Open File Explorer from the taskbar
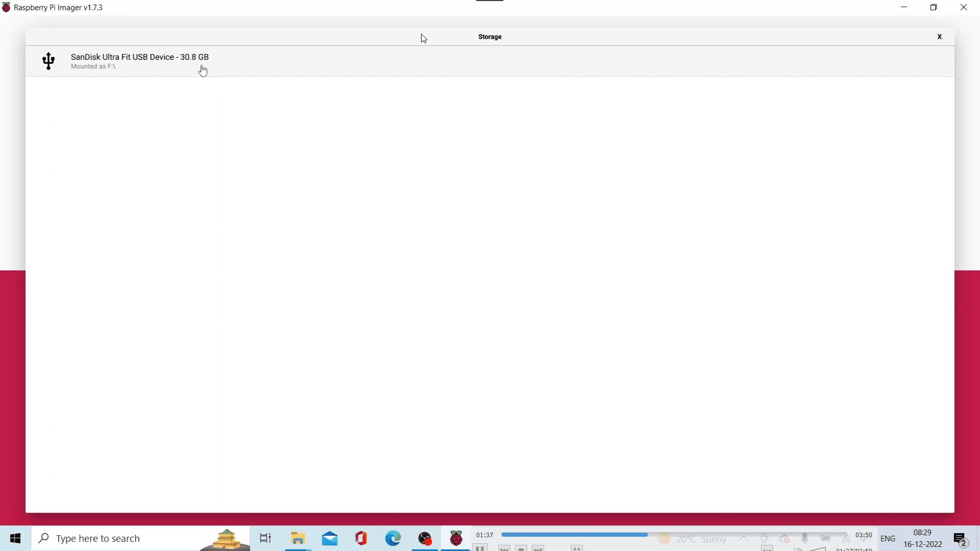Image resolution: width=980 pixels, height=551 pixels. (x=298, y=538)
